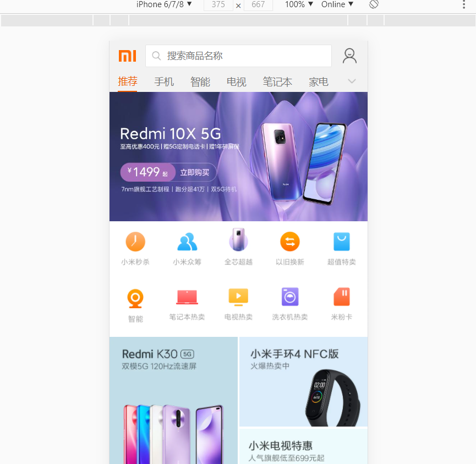Select the 推荐 tab
Screen dimensions: 476x464
point(128,81)
